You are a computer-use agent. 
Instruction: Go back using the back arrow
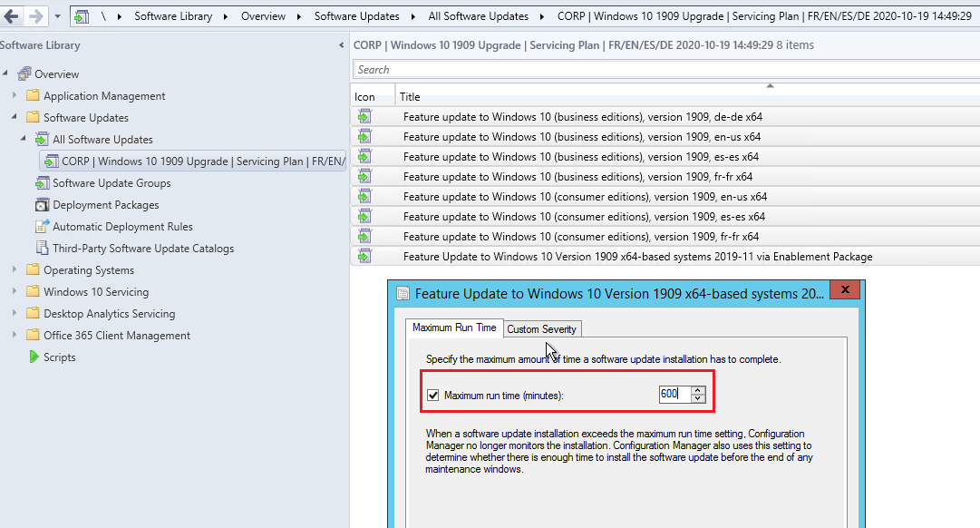[11, 16]
